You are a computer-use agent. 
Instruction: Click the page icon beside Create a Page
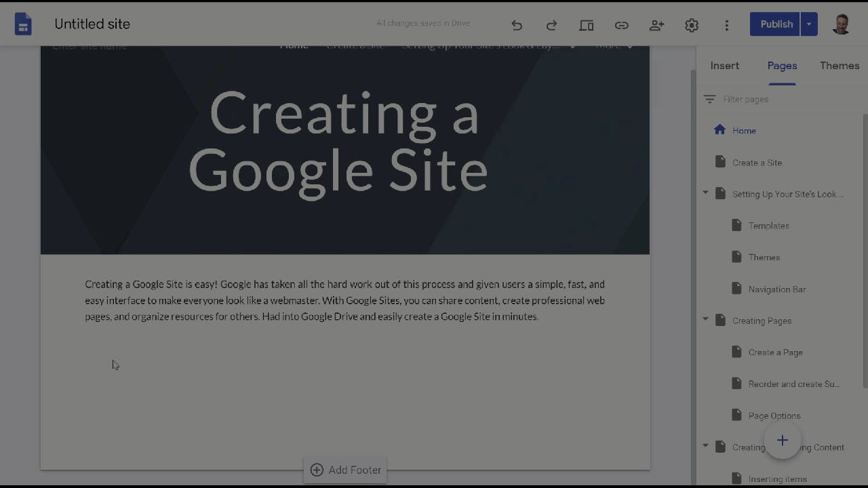tap(736, 352)
